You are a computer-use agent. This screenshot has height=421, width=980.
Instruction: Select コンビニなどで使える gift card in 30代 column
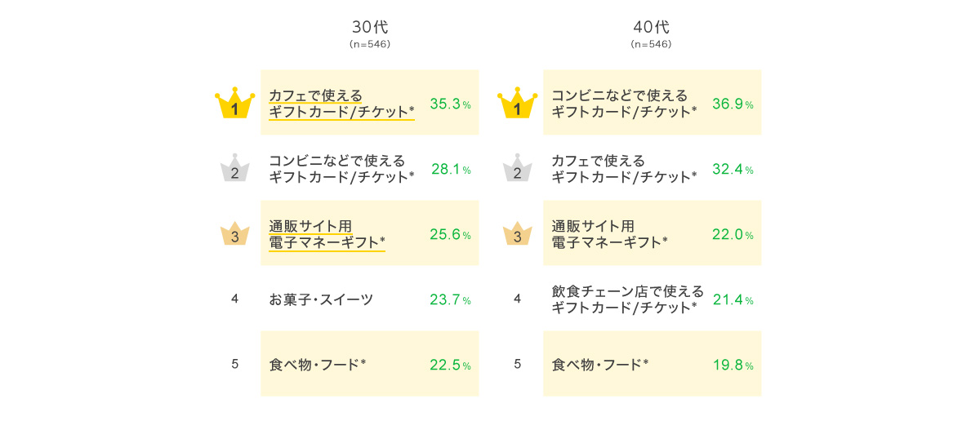(x=341, y=169)
